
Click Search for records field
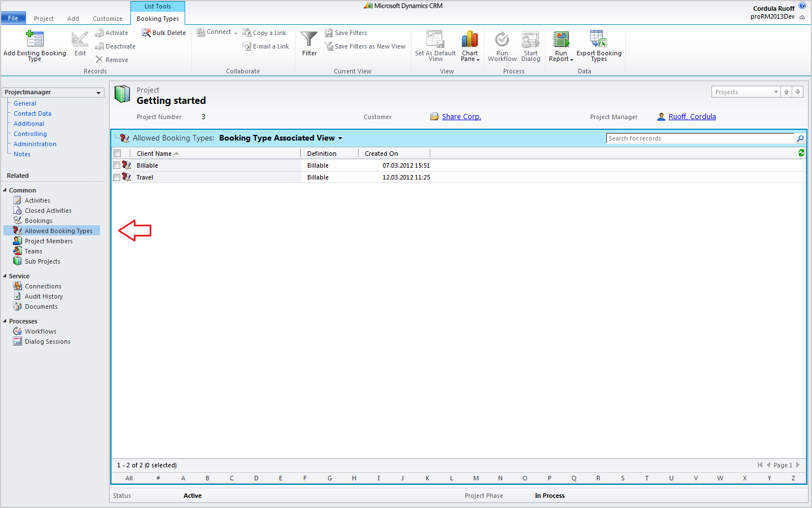tap(700, 138)
